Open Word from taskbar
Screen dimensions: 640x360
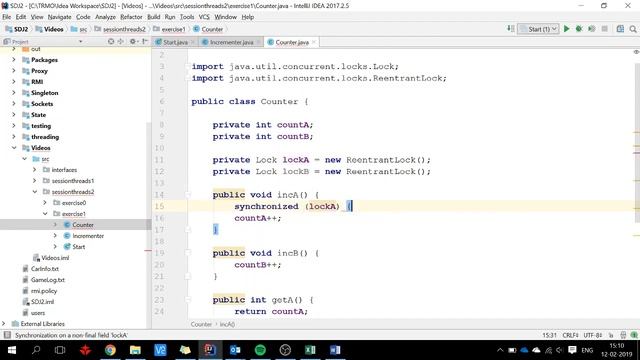coord(335,350)
